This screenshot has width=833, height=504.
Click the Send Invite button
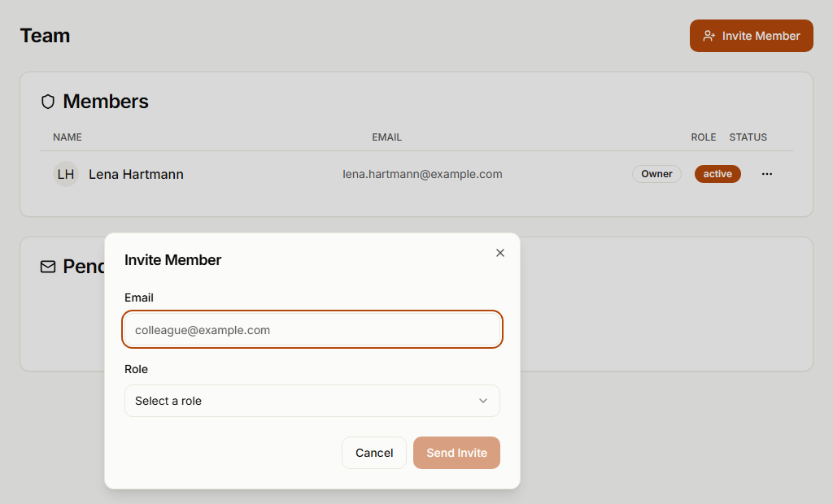pos(457,453)
